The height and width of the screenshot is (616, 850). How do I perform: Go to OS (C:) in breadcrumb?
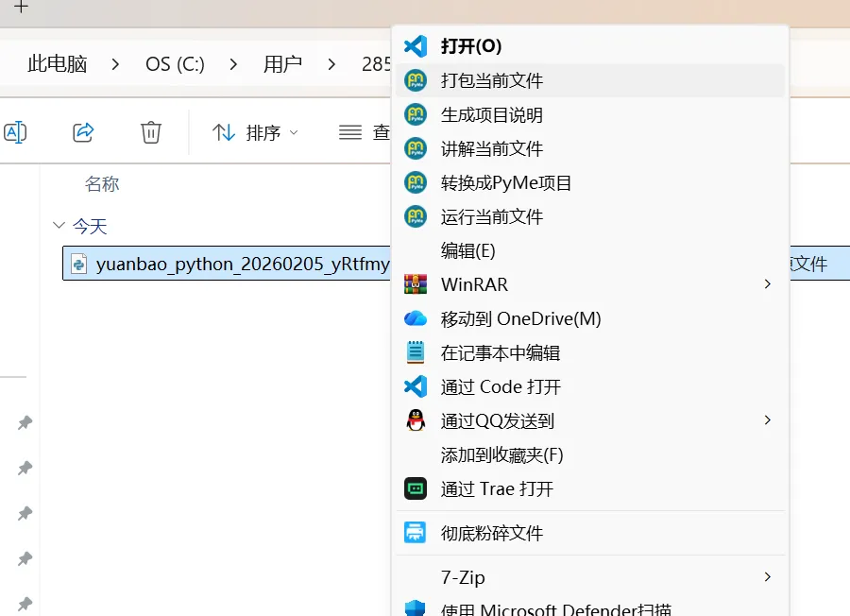(175, 64)
